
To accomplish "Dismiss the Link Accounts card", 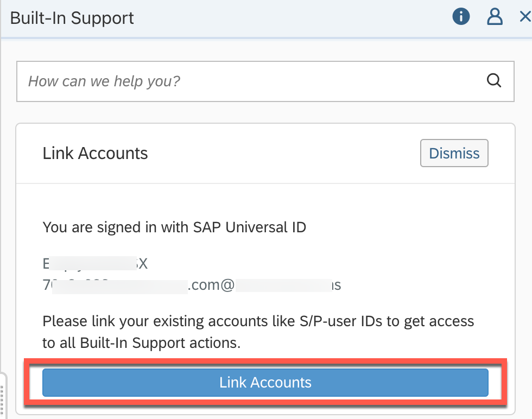I will pyautogui.click(x=454, y=153).
